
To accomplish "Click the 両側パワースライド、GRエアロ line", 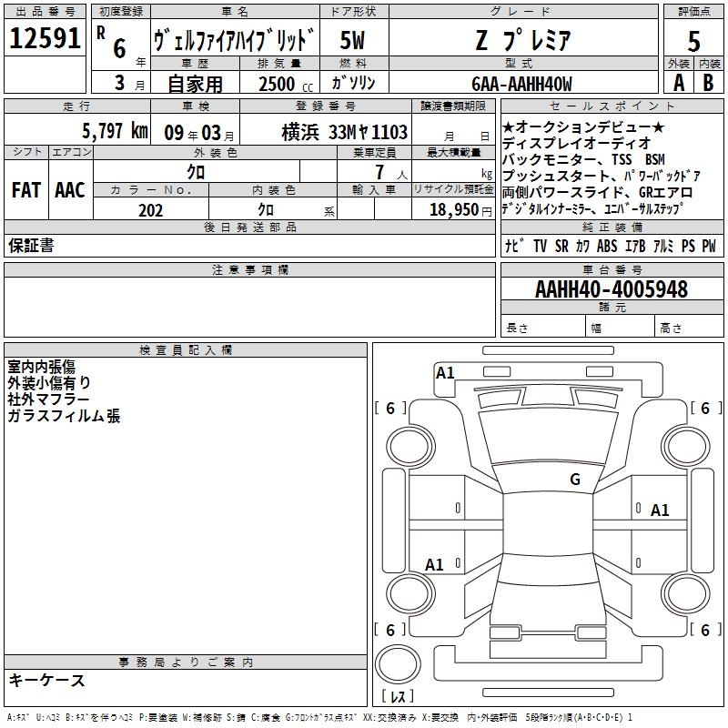I will pos(597,192).
